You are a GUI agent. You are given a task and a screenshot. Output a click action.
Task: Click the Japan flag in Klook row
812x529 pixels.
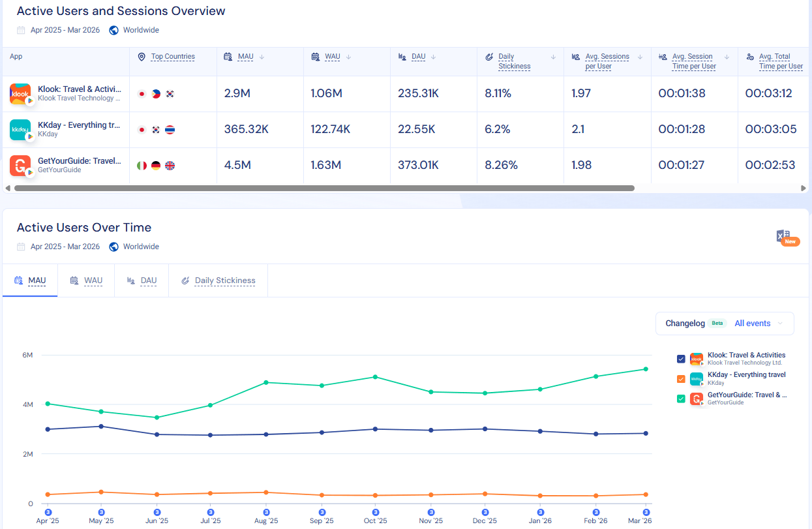pos(142,94)
